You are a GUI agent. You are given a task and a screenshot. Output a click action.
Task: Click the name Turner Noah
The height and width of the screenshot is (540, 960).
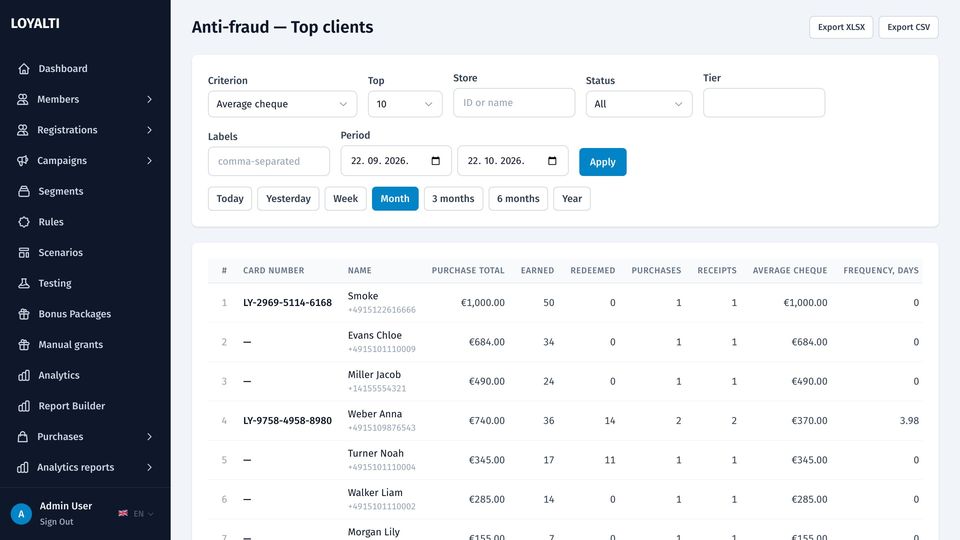(x=375, y=453)
